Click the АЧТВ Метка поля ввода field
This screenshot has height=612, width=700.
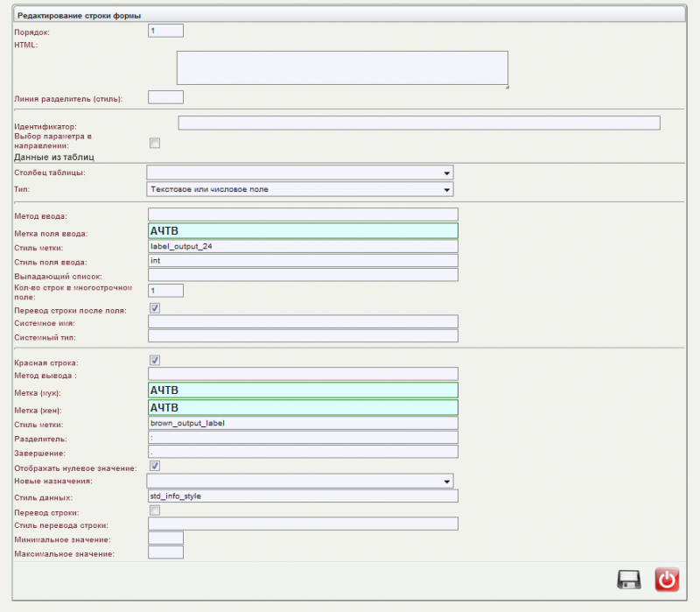click(302, 230)
